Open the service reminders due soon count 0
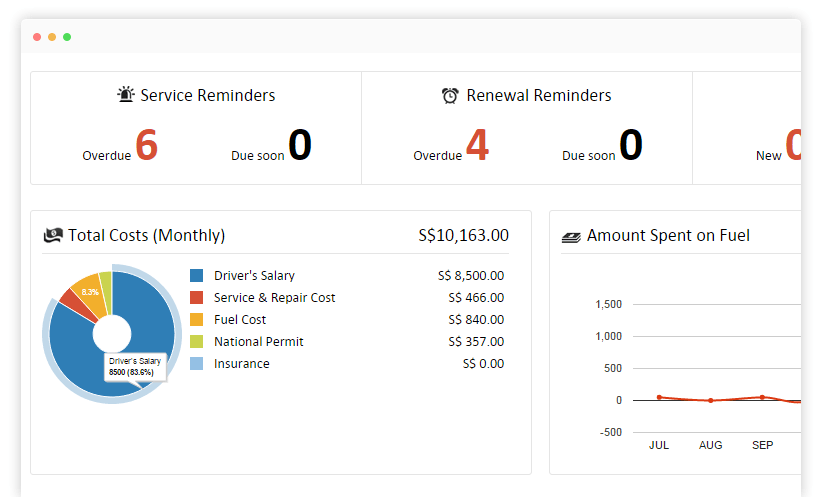The image size is (821, 497). point(300,145)
